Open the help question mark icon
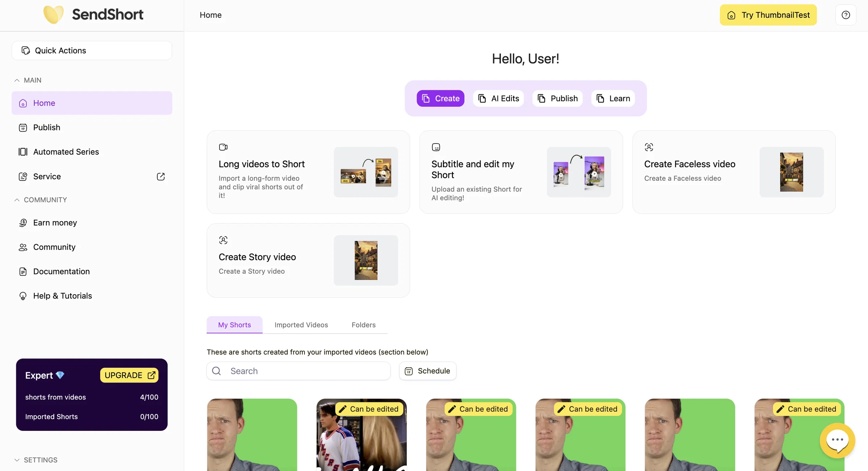Viewport: 868px width, 471px height. pyautogui.click(x=846, y=15)
